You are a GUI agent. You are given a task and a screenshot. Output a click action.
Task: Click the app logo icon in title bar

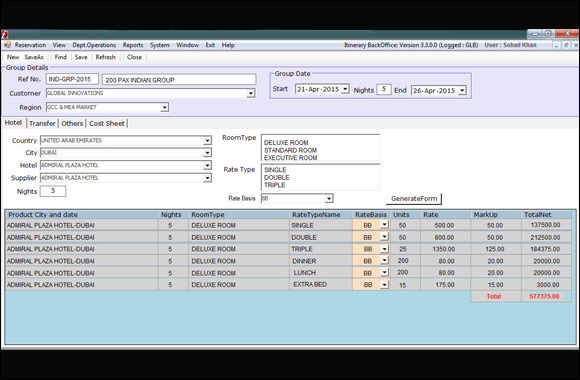[x=4, y=34]
